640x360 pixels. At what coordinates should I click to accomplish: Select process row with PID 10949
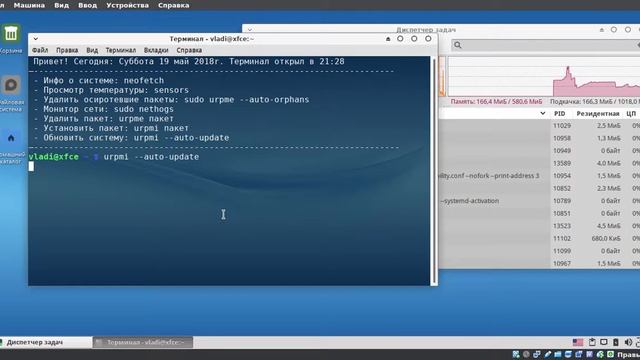(539, 151)
